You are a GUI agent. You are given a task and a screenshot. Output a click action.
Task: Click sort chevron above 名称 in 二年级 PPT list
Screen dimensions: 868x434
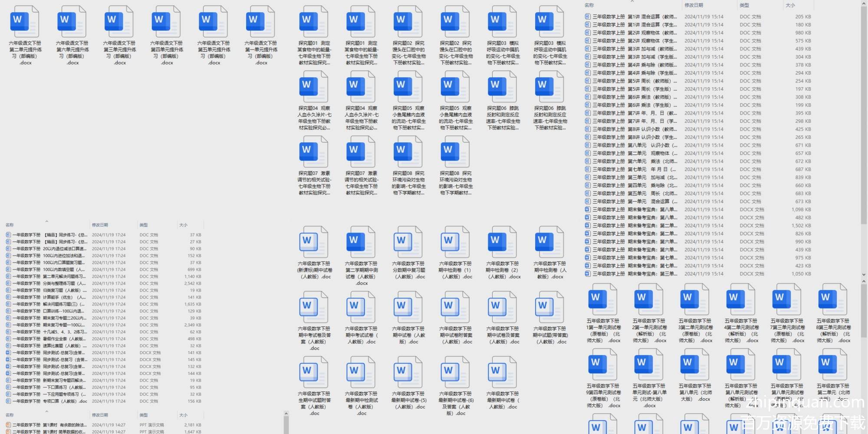tap(46, 411)
